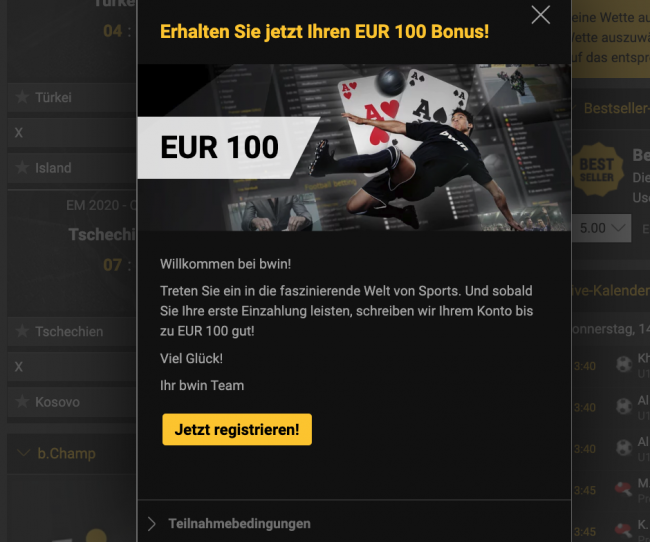Click the EUR 100 promo banner image
The width and height of the screenshot is (650, 542).
[354, 147]
